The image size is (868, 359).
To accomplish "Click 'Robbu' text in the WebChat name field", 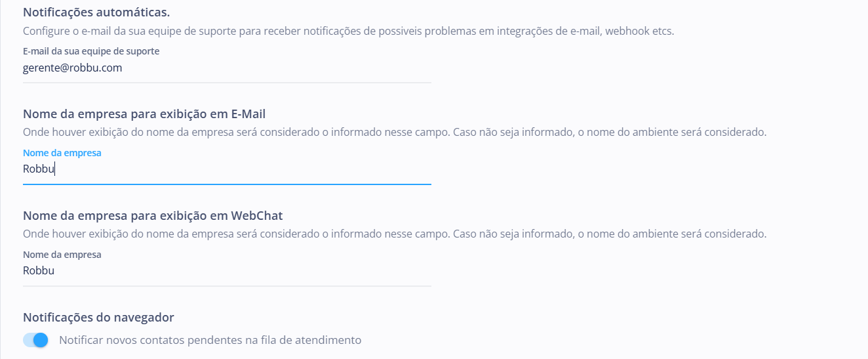I will (x=39, y=270).
